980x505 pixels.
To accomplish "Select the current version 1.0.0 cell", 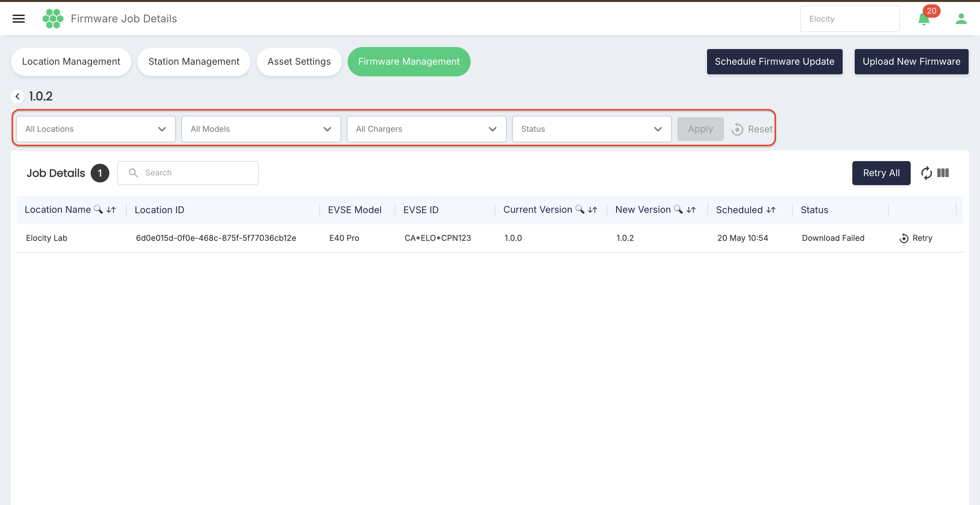I will point(513,238).
